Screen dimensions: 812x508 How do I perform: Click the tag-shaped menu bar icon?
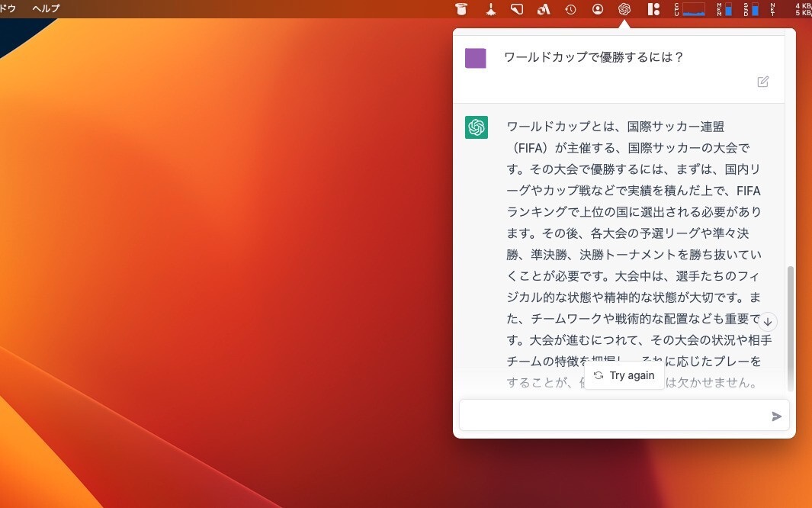517,9
